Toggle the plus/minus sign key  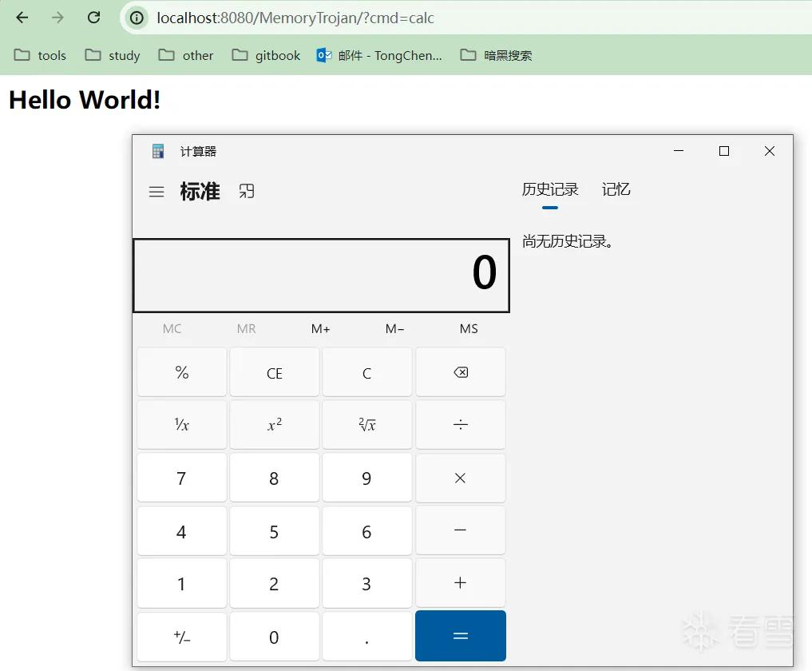(182, 637)
